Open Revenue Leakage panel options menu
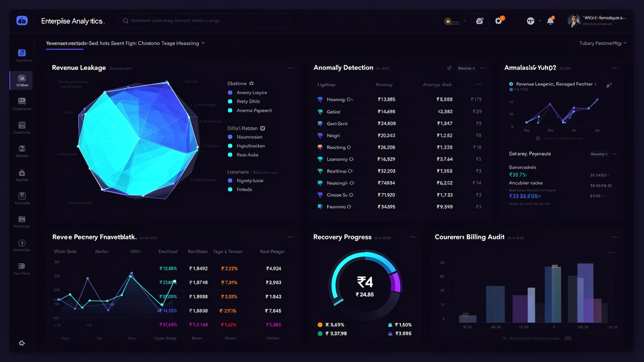Image resolution: width=644 pixels, height=362 pixels. click(291, 68)
